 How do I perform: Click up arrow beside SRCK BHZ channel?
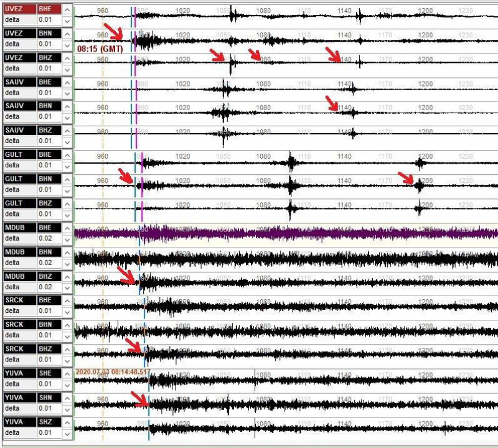[x=67, y=349]
